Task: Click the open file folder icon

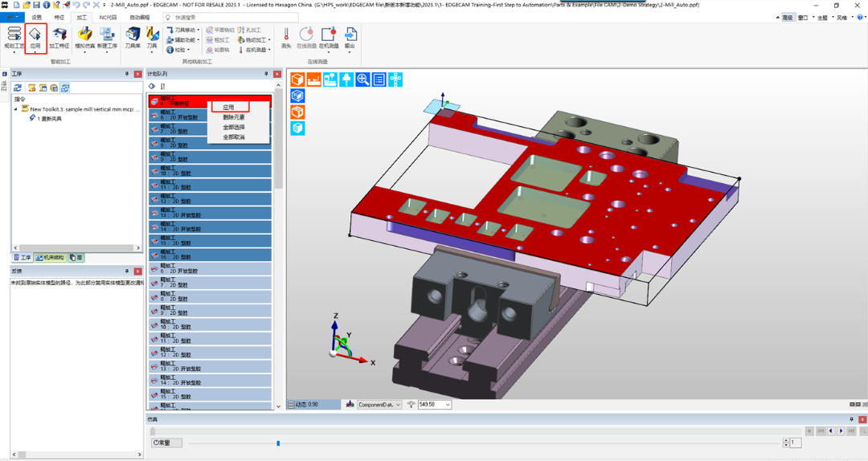Action: coord(26,5)
